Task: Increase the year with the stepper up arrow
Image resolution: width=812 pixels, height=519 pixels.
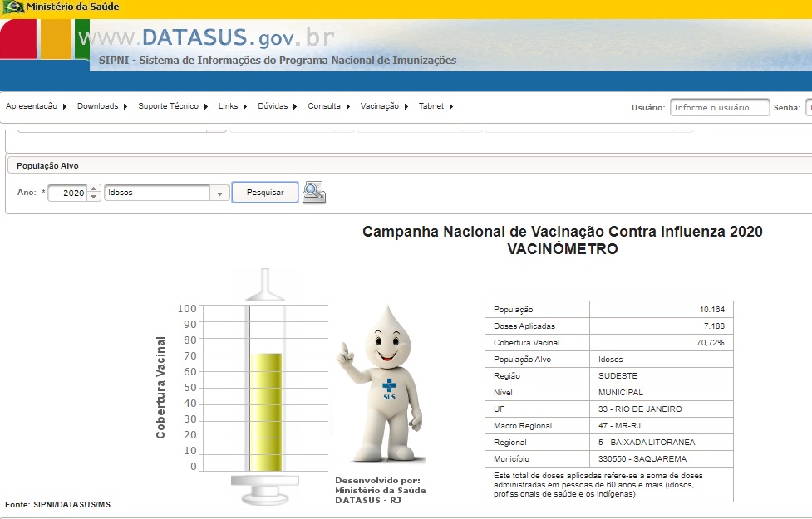Action: (94, 189)
